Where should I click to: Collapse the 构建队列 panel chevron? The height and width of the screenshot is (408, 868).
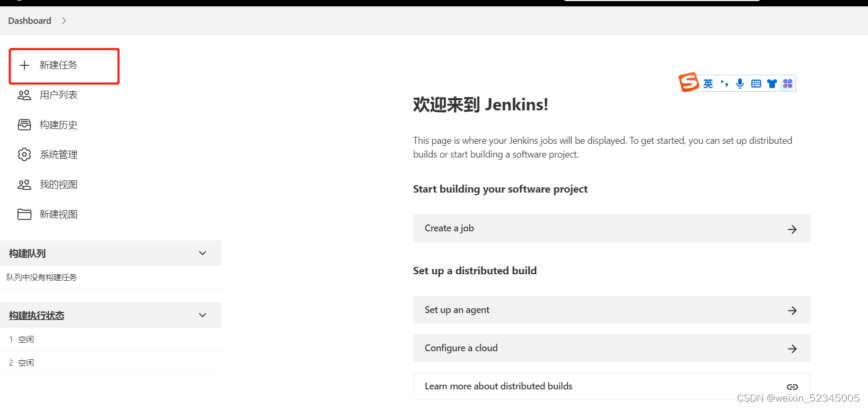[203, 253]
